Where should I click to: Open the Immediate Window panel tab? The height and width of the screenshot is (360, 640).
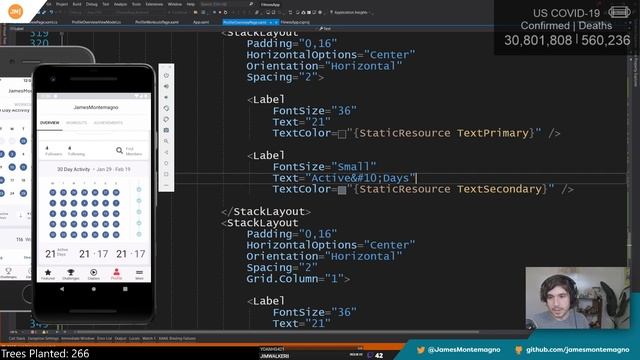(x=78, y=338)
